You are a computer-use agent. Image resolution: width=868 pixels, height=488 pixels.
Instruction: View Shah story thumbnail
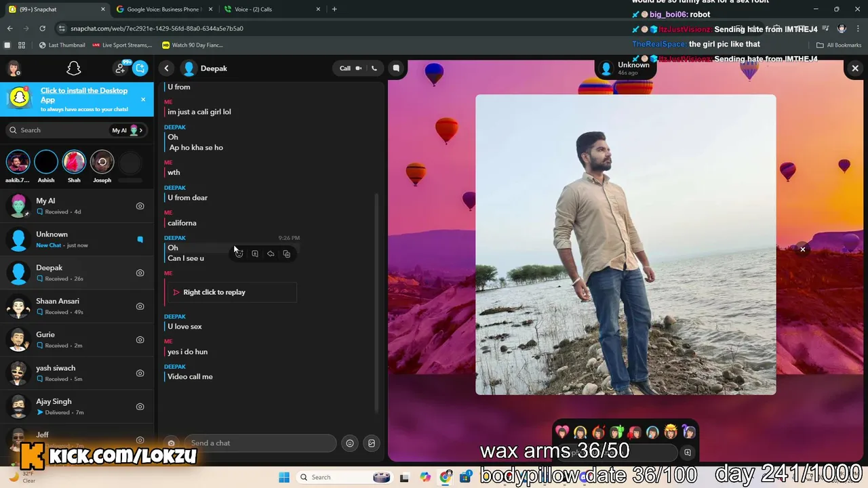(x=74, y=163)
